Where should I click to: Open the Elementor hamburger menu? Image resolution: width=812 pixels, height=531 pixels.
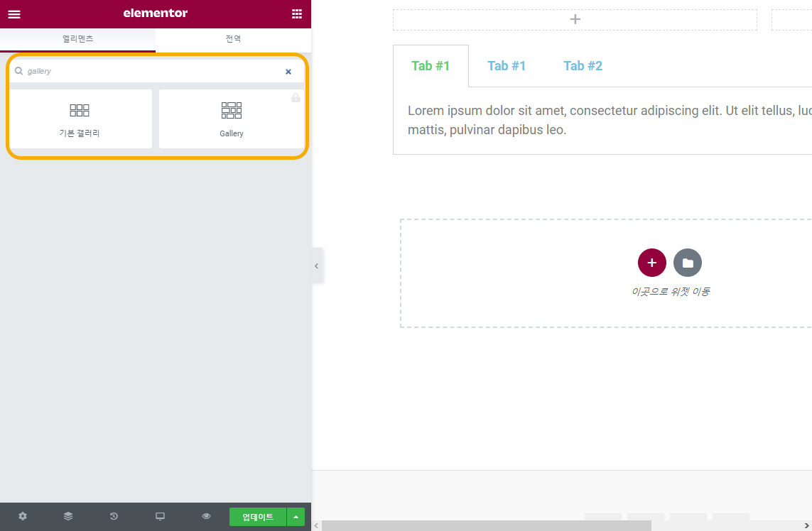[14, 14]
